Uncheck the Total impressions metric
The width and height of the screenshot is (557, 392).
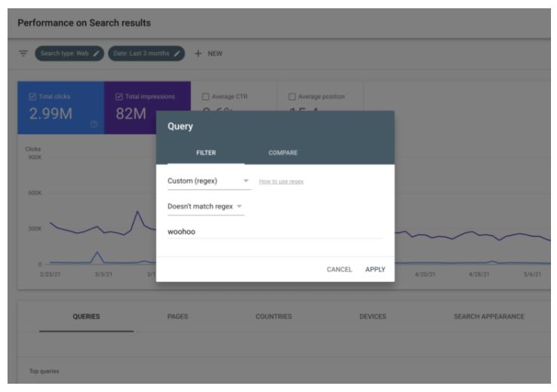[118, 95]
